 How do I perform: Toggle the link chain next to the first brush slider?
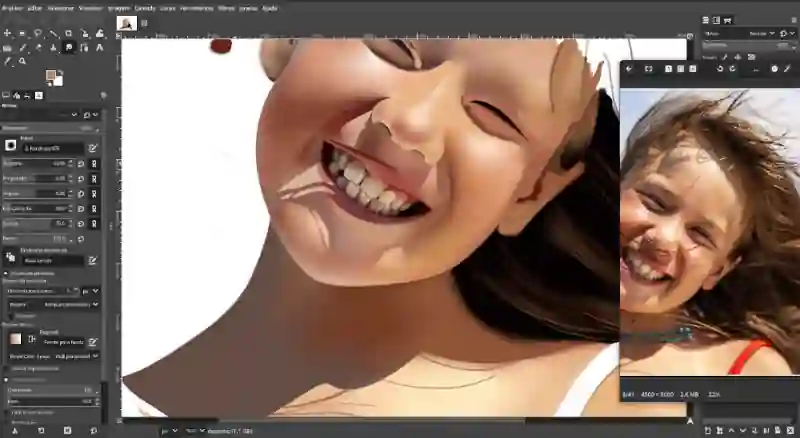(x=94, y=163)
